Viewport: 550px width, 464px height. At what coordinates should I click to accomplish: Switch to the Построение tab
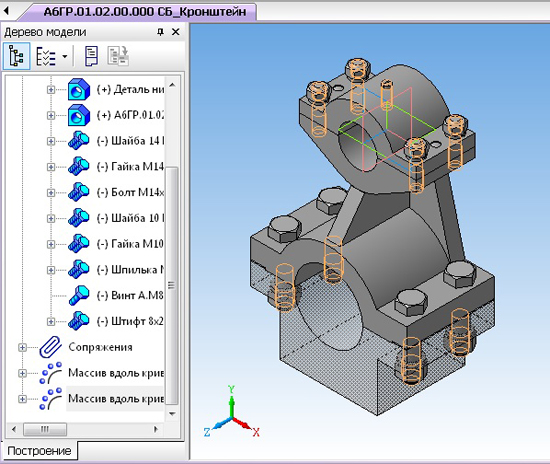pos(39,451)
